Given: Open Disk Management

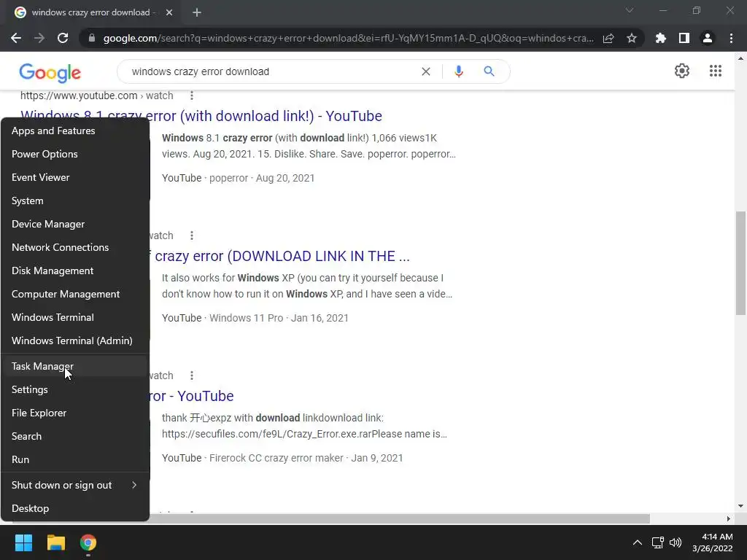Looking at the screenshot, I should (75, 271).
